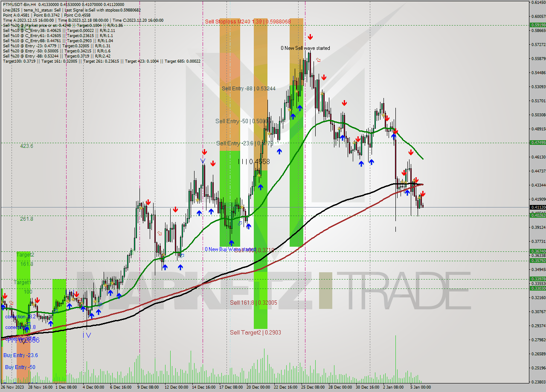546x392 pixels.
Task: Click the 'I V' wave label near 4 Dec
Action: click(x=87, y=335)
